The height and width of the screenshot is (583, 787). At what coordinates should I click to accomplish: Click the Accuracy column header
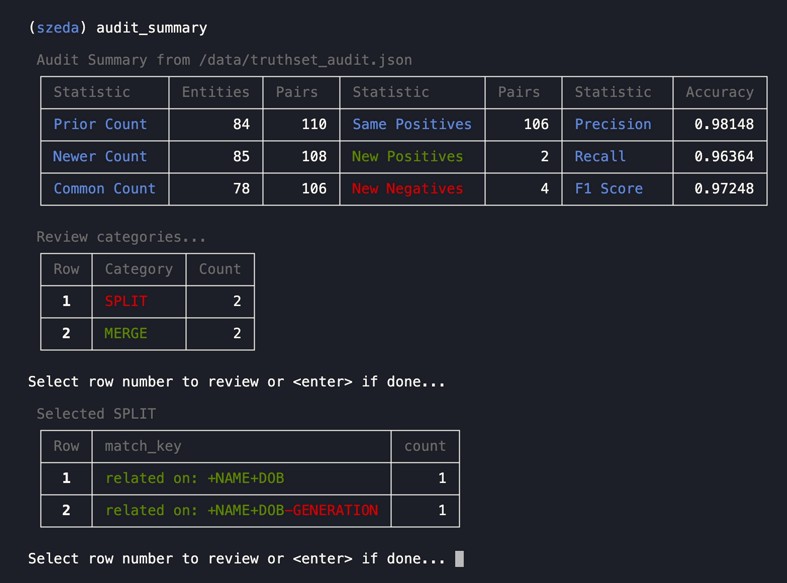pos(719,92)
